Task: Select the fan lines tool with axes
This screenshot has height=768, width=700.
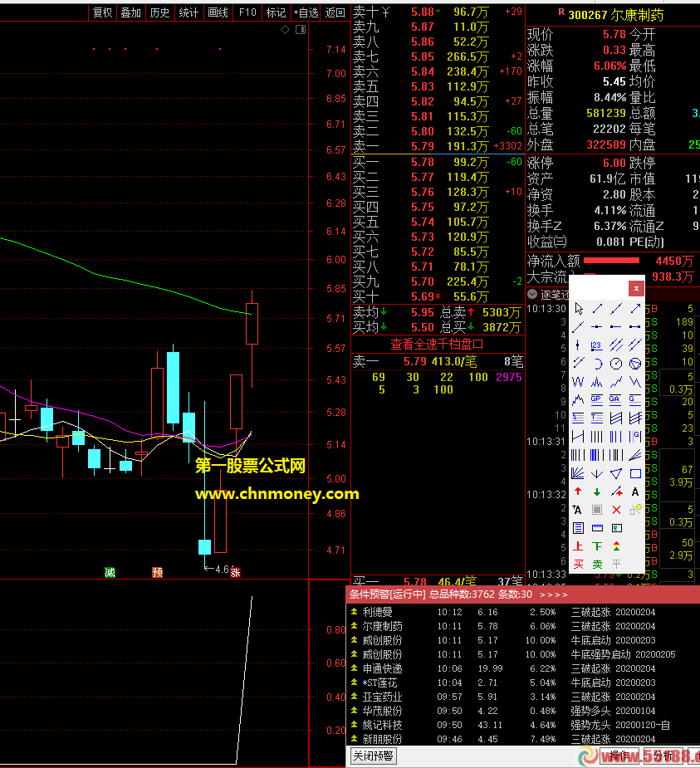Action: [x=578, y=473]
